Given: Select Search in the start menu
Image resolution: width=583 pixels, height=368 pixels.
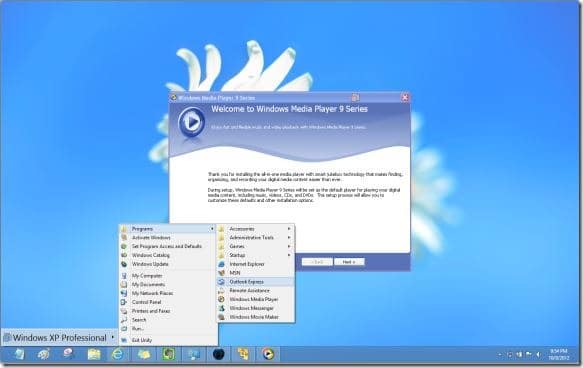Looking at the screenshot, I should tap(168, 320).
